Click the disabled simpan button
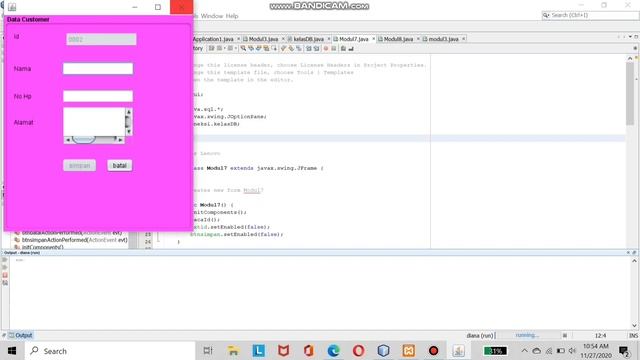The width and height of the screenshot is (640, 360). click(x=80, y=165)
